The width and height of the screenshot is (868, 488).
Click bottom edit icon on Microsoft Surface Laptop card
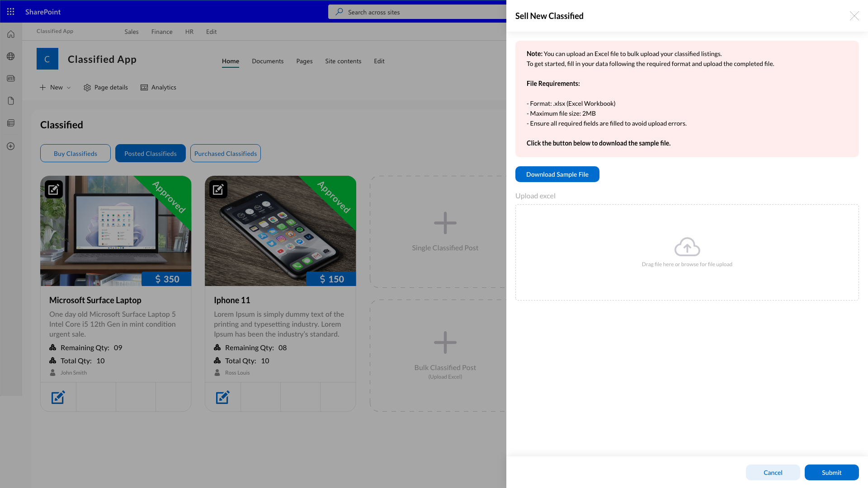pyautogui.click(x=58, y=397)
